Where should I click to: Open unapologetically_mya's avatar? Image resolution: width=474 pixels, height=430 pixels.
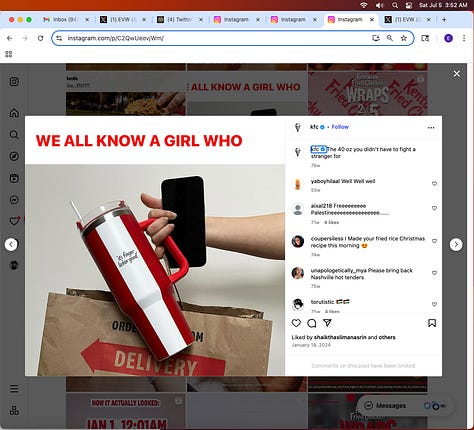298,273
